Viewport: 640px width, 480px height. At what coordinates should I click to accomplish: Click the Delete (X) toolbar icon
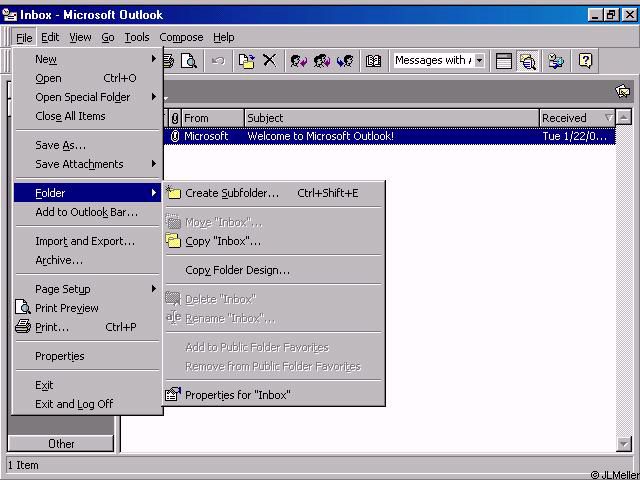click(269, 61)
